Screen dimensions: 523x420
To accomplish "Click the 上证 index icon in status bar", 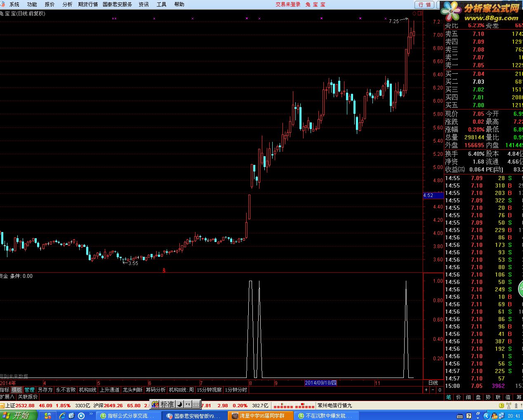I will click(2, 406).
